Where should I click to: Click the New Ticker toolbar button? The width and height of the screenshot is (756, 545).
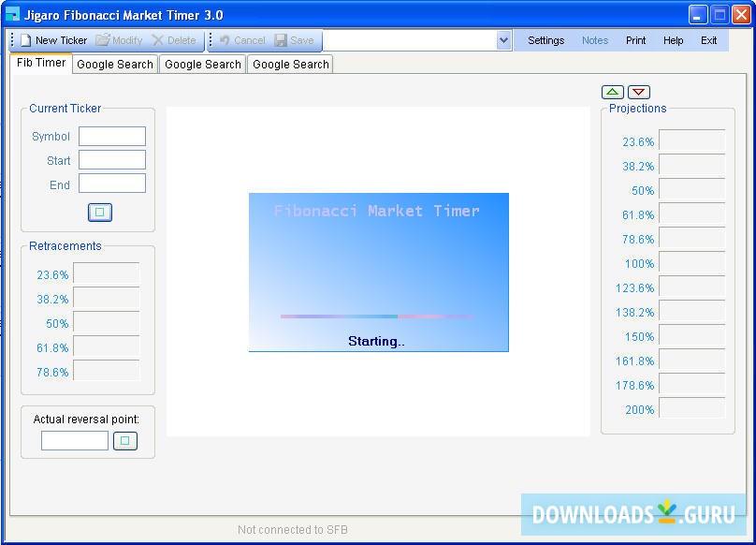click(53, 40)
